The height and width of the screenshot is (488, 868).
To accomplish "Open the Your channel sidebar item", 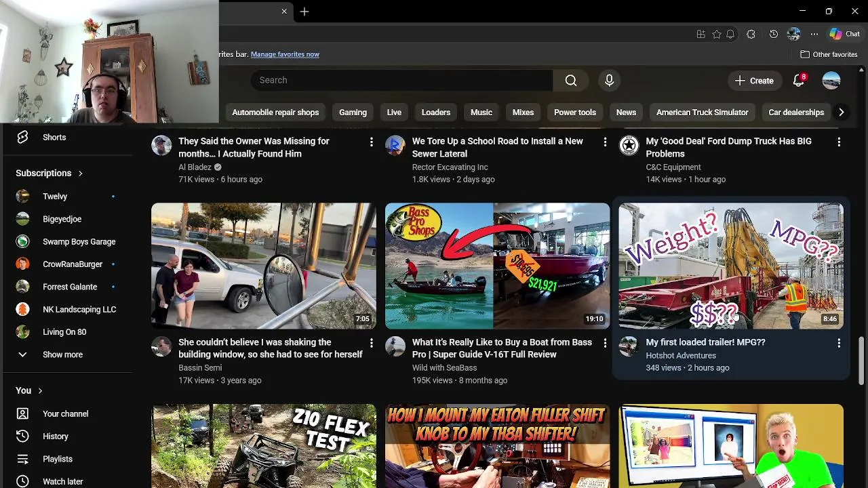I will tap(67, 413).
